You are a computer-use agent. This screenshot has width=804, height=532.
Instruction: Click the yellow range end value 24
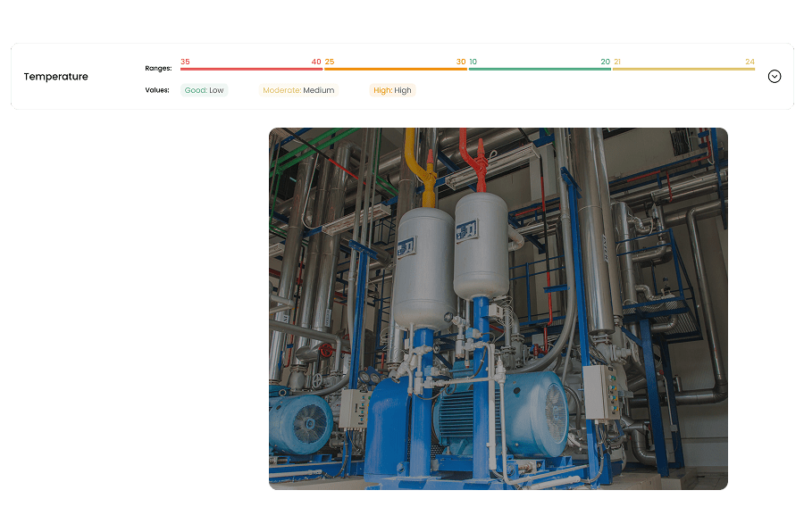coord(750,62)
